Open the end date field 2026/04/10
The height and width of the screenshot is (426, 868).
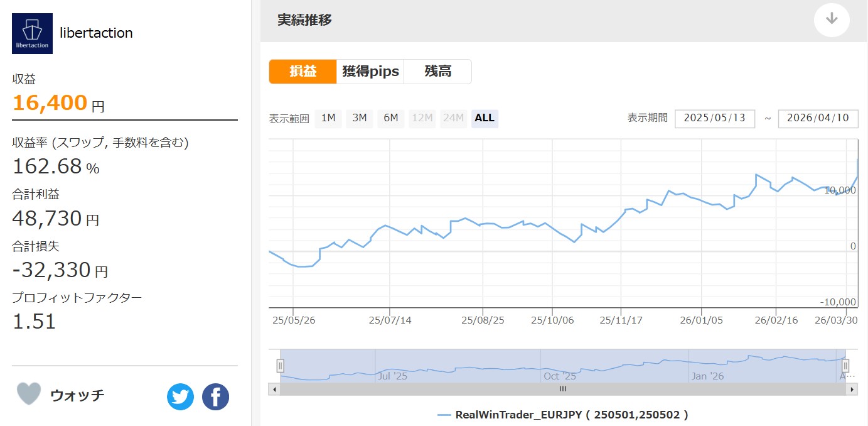818,118
